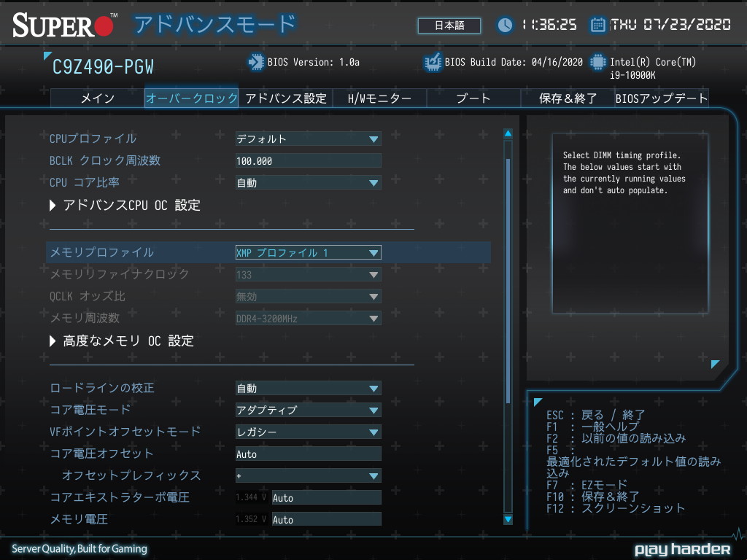Open the アドバンス設定 tab
The width and height of the screenshot is (747, 560).
click(x=285, y=98)
